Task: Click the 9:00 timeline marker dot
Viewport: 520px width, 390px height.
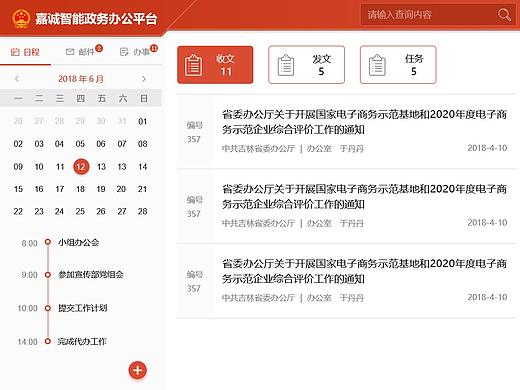Action: tap(48, 275)
